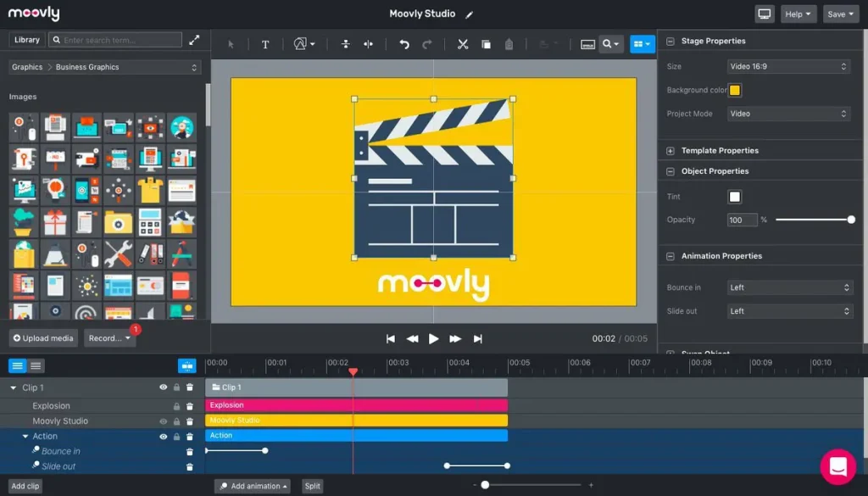Open the Record dropdown button
Viewport: 868px width, 496px height.
pyautogui.click(x=109, y=337)
